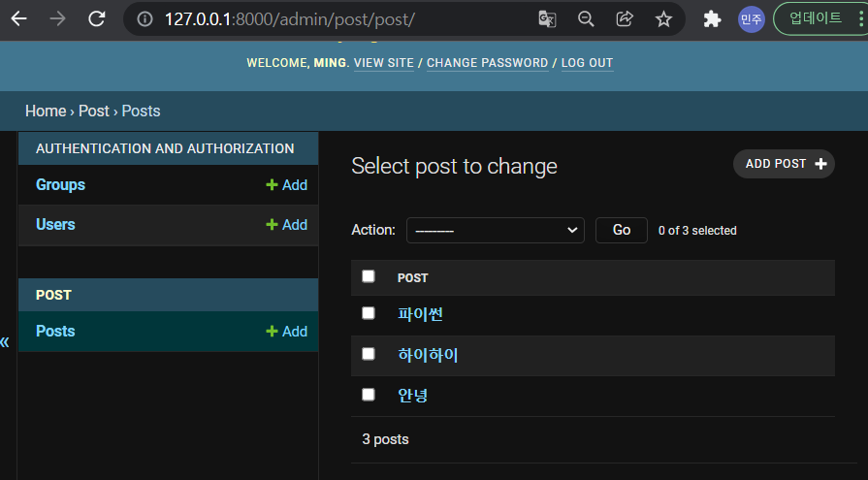
Task: Click the 'Select post to change' heading
Action: (455, 166)
